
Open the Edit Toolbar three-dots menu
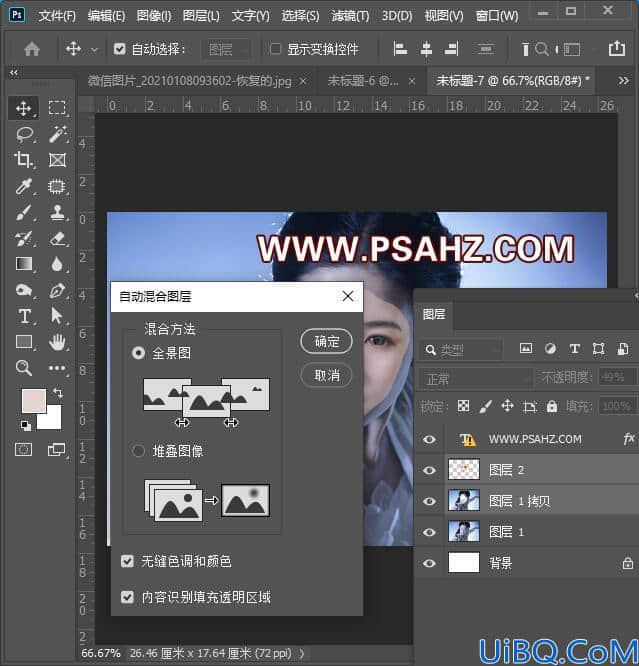[x=57, y=368]
